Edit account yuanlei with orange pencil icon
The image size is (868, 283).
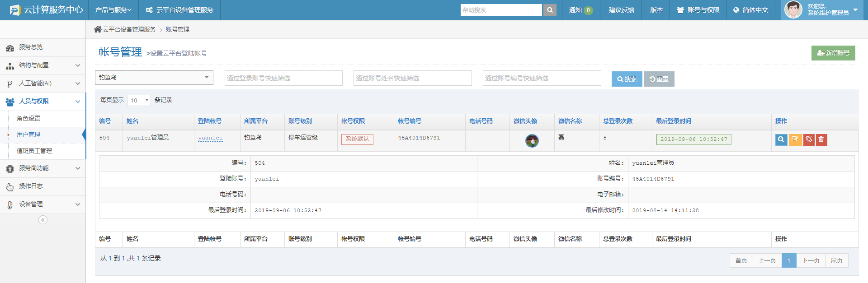tap(795, 139)
